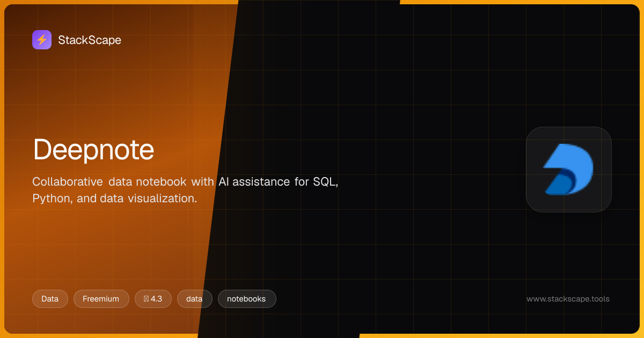The height and width of the screenshot is (338, 644).
Task: Click the StackScape brand name
Action: coord(90,40)
